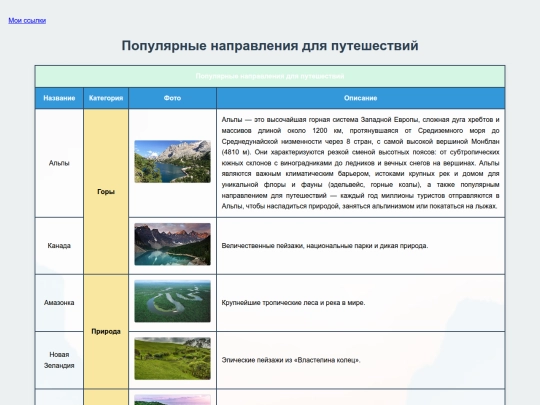Image resolution: width=540 pixels, height=405 pixels.
Task: Open the Amazon river aerial photo
Action: (173, 301)
